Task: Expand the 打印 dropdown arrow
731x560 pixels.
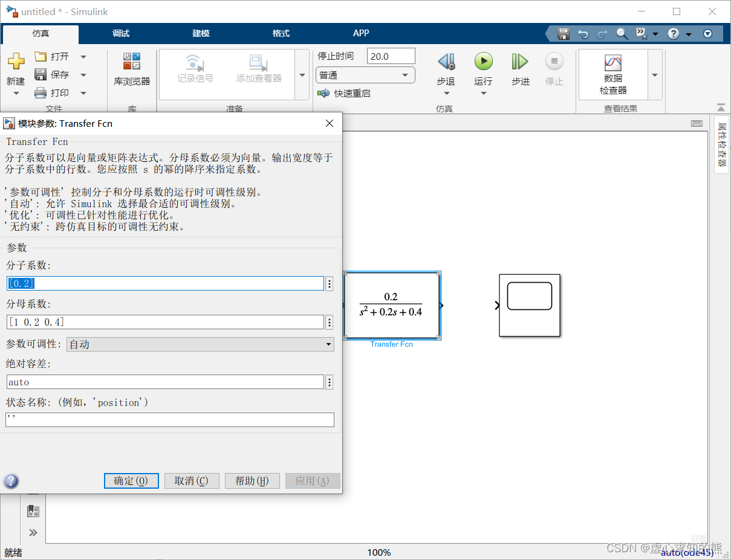Action: click(83, 93)
